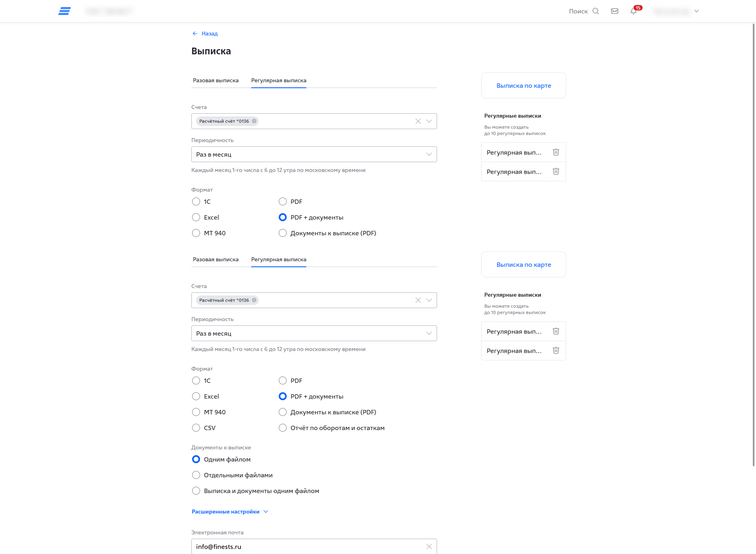
Task: Open the top Периодичность dropdown
Action: click(314, 154)
